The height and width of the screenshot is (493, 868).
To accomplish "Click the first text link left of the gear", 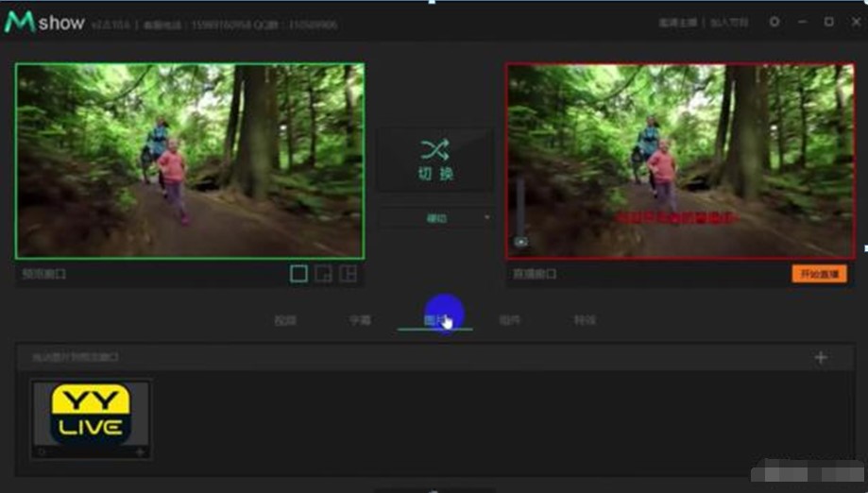I will [x=677, y=23].
